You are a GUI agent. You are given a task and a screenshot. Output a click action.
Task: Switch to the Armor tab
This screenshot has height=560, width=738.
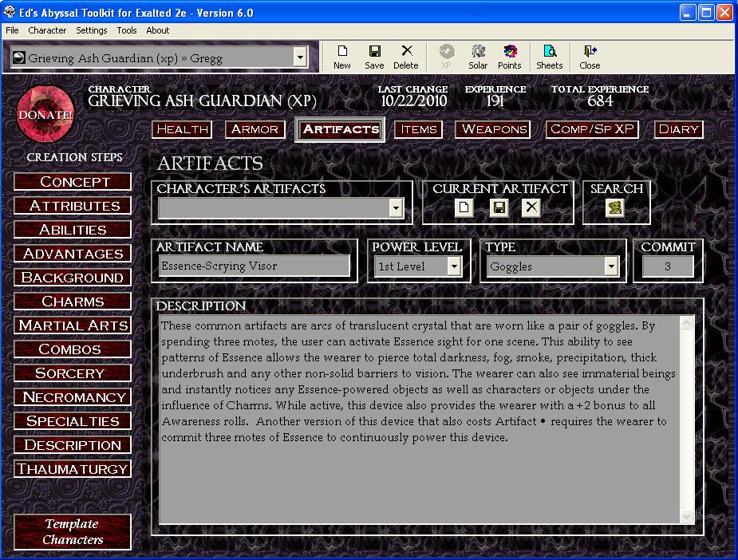(255, 129)
